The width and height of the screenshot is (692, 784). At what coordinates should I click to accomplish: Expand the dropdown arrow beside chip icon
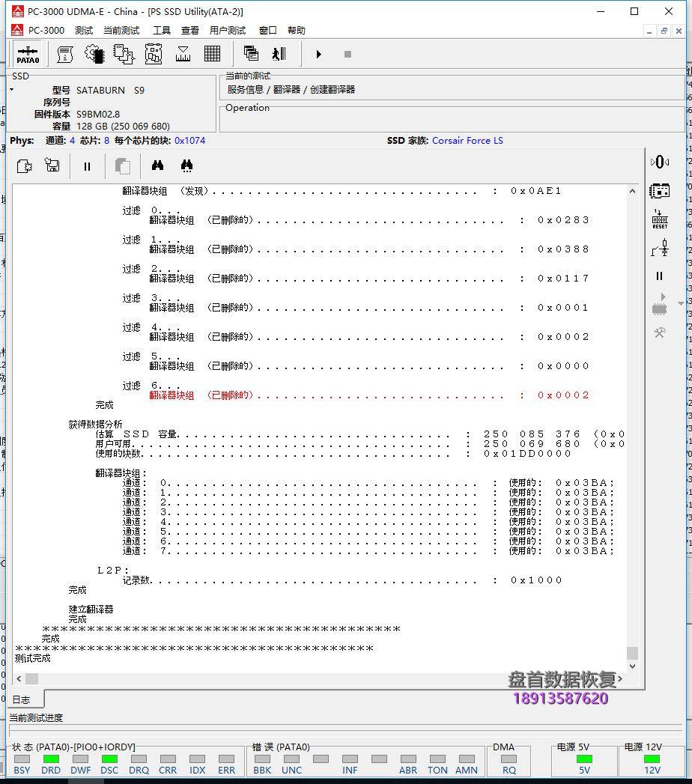[681, 303]
